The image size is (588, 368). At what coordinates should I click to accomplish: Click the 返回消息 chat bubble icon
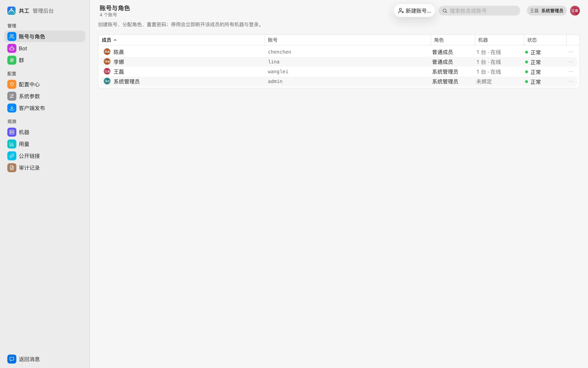click(x=12, y=359)
